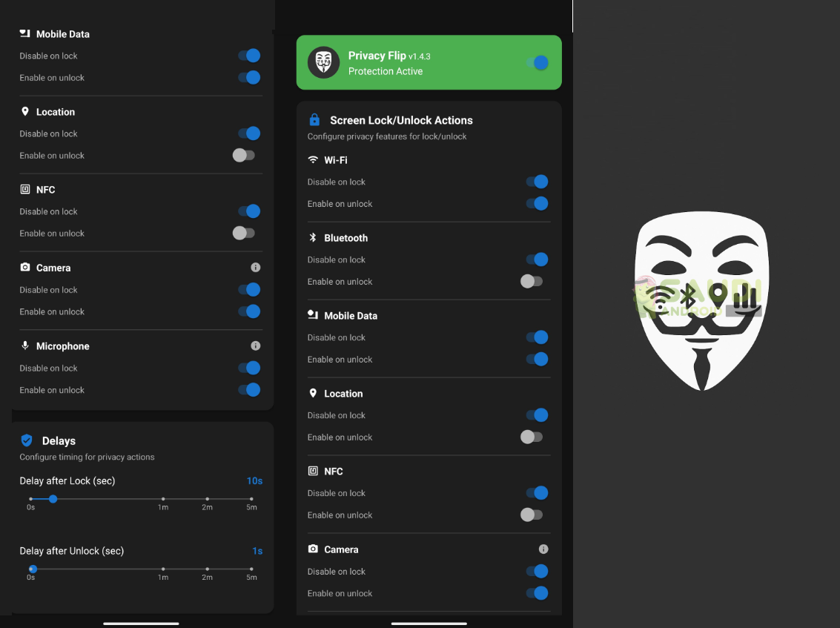Toggle Mobile Data Disable on lock, middle panel
The height and width of the screenshot is (628, 840).
pos(538,337)
